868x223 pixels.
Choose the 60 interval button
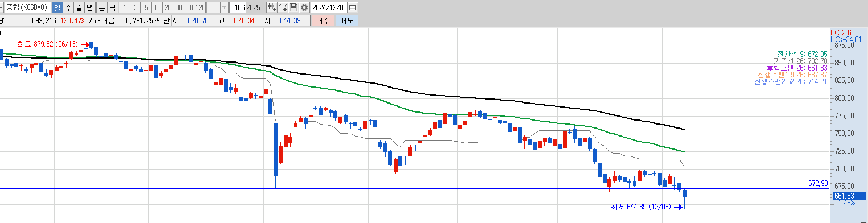[189, 7]
